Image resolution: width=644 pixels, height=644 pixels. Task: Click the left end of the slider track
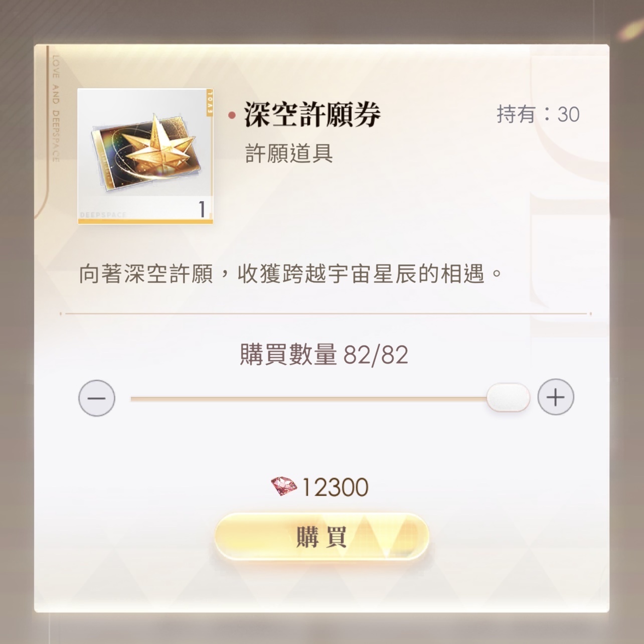point(134,399)
